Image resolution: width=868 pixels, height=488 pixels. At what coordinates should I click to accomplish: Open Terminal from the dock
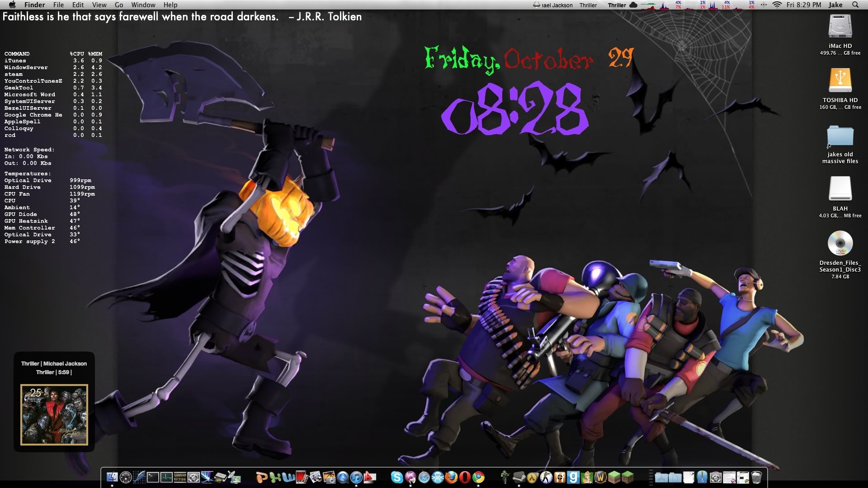tap(153, 477)
